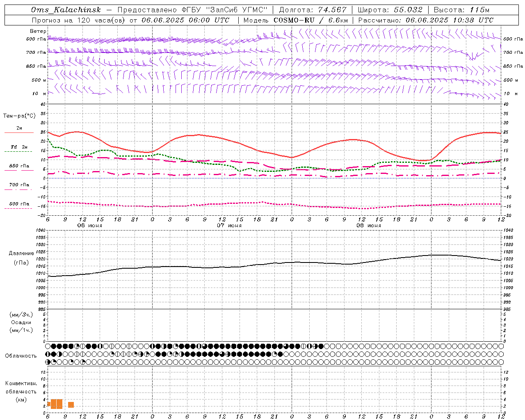Image resolution: width=525 pixels, height=420 pixels.
Task: Select the Осадки precipitation label
Action: (21, 322)
